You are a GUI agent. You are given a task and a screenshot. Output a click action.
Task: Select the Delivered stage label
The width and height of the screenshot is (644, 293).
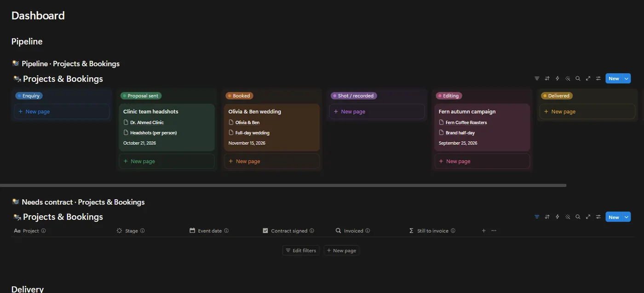point(557,96)
